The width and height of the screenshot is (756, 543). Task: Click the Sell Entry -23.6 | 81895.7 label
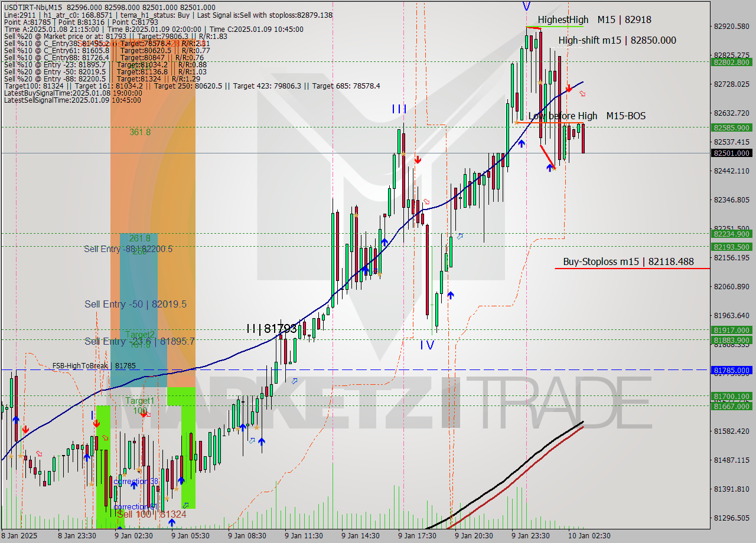tap(139, 341)
